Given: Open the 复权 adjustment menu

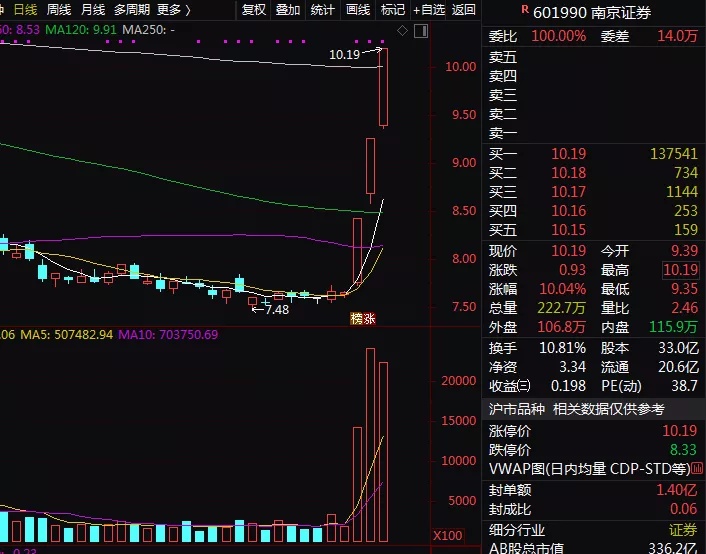Looking at the screenshot, I should click(x=253, y=9).
